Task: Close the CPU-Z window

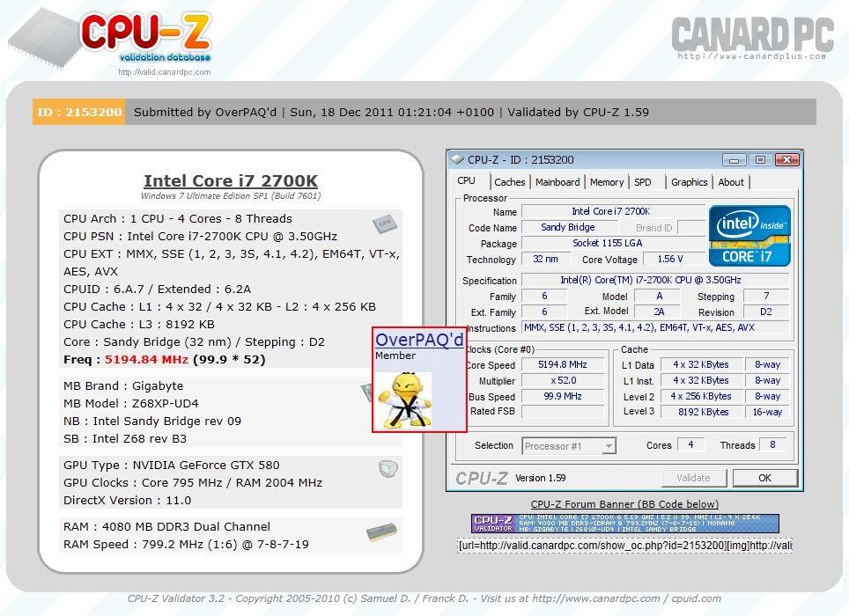Action: click(x=786, y=159)
